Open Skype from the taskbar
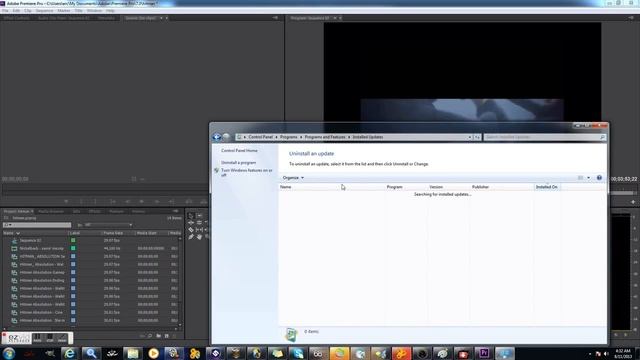This screenshot has width=640, height=360. coord(298,353)
